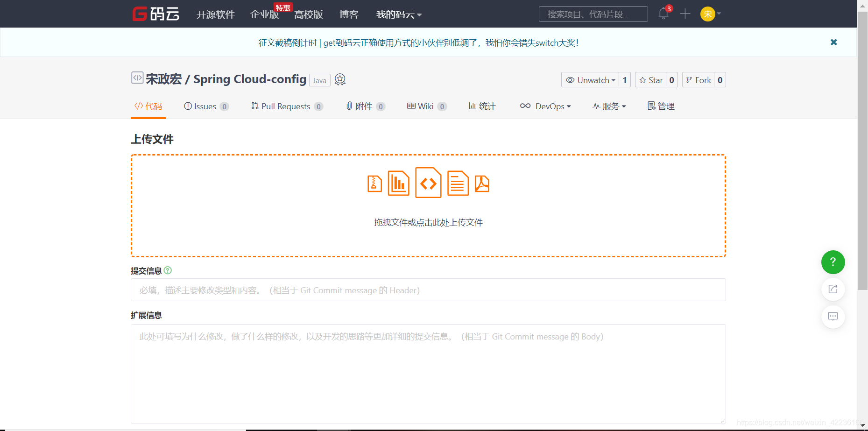The height and width of the screenshot is (431, 868).
Task: View the stargazers count 0
Action: (672, 80)
